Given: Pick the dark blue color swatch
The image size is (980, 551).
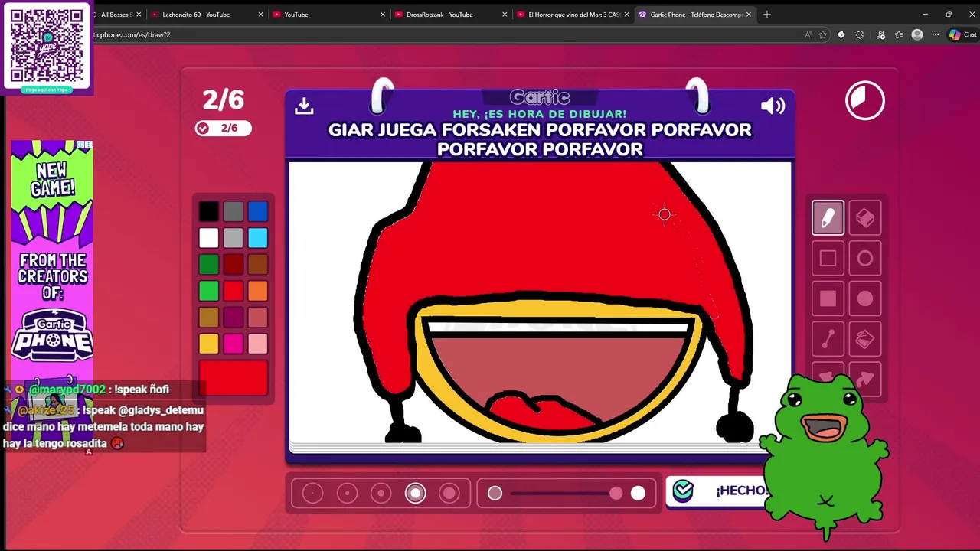Looking at the screenshot, I should pyautogui.click(x=258, y=211).
